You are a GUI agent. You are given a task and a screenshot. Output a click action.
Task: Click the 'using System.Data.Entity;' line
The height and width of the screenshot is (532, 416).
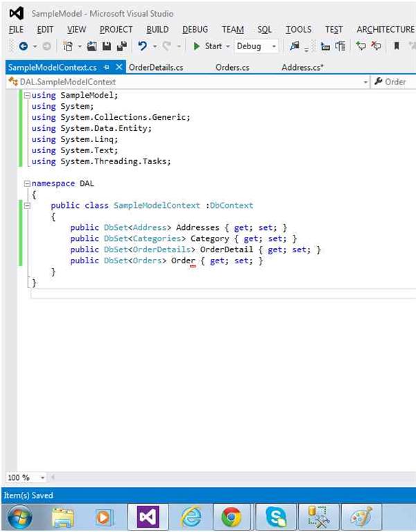(92, 128)
